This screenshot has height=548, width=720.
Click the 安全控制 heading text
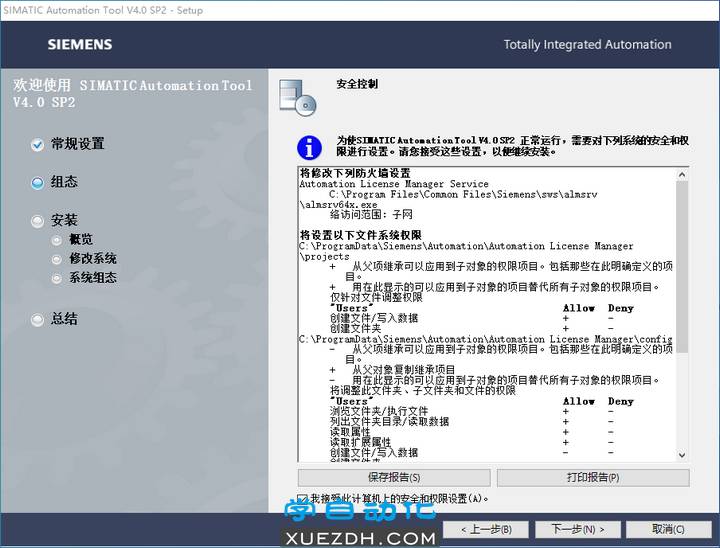point(357,84)
